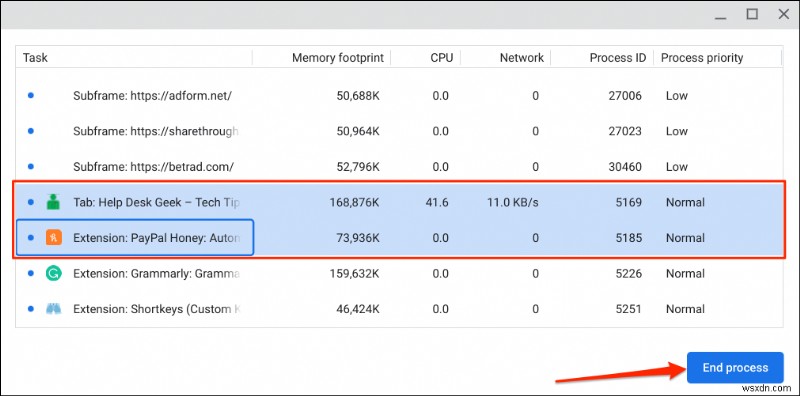Click blue dot beside betrad.com subframe
Viewport: 800px width, 396px height.
(31, 166)
